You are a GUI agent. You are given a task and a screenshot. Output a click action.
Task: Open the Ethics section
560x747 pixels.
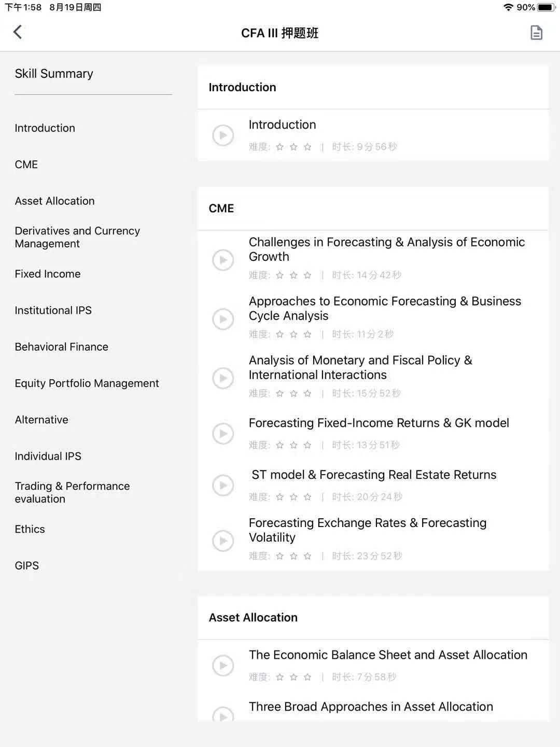[30, 529]
